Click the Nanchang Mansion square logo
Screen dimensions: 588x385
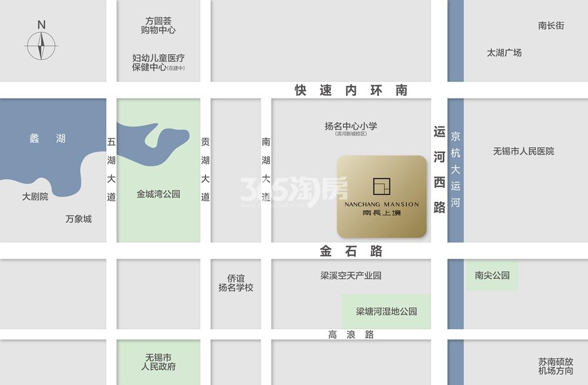tap(382, 186)
